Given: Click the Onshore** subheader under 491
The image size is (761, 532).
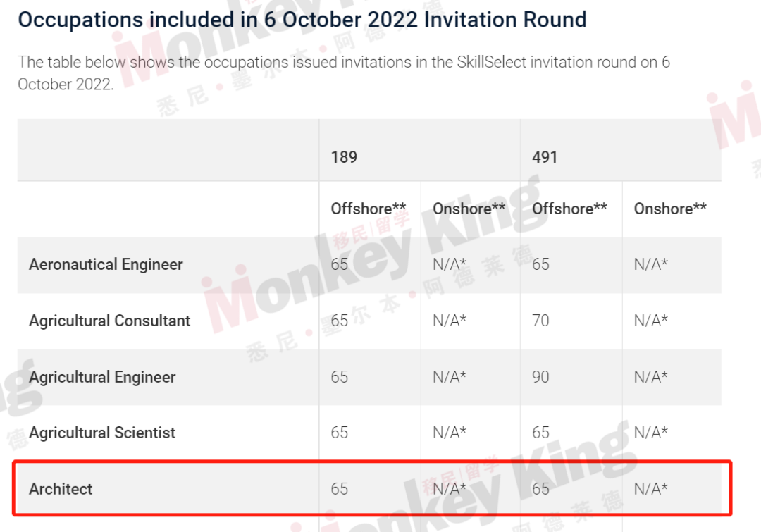Looking at the screenshot, I should click(x=670, y=209).
